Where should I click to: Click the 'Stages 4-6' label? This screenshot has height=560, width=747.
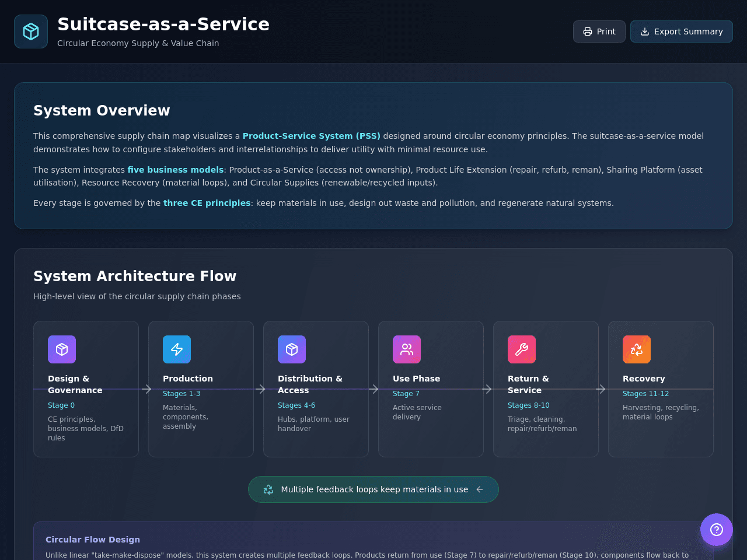click(x=296, y=405)
